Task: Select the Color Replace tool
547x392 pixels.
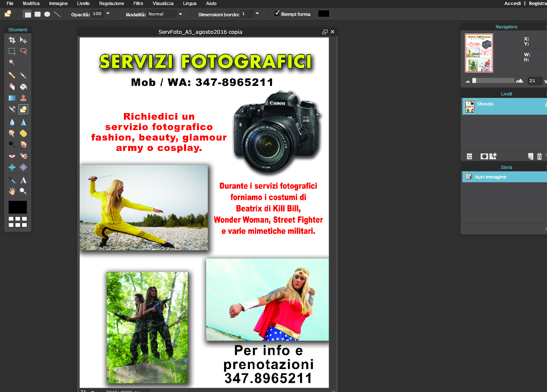Action: point(12,109)
